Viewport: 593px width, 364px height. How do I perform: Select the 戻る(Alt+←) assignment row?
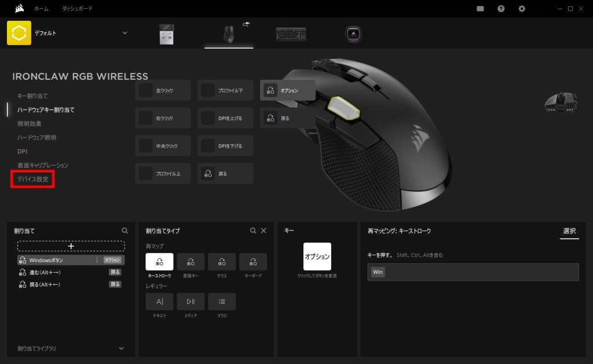pos(71,285)
